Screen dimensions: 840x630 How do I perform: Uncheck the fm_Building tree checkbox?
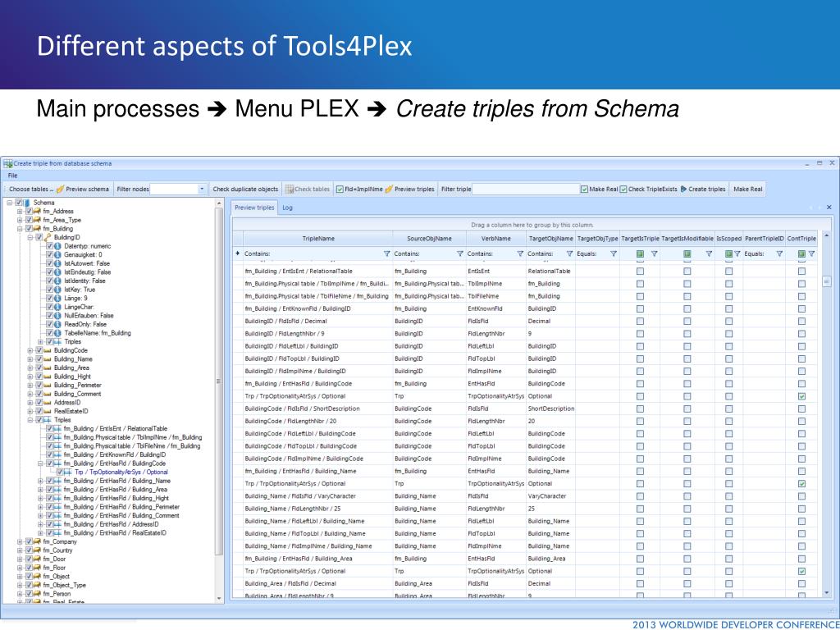pos(29,229)
